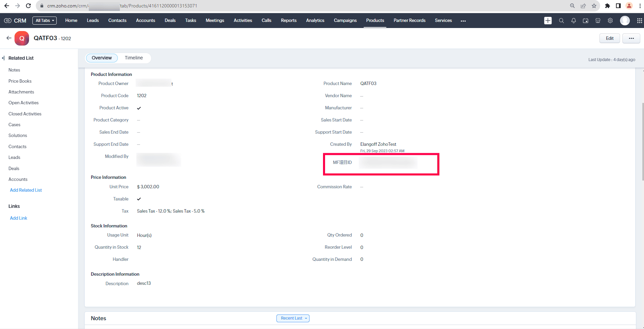Expand more modules ellipsis in navbar
Image resolution: width=644 pixels, height=329 pixels.
tap(463, 21)
